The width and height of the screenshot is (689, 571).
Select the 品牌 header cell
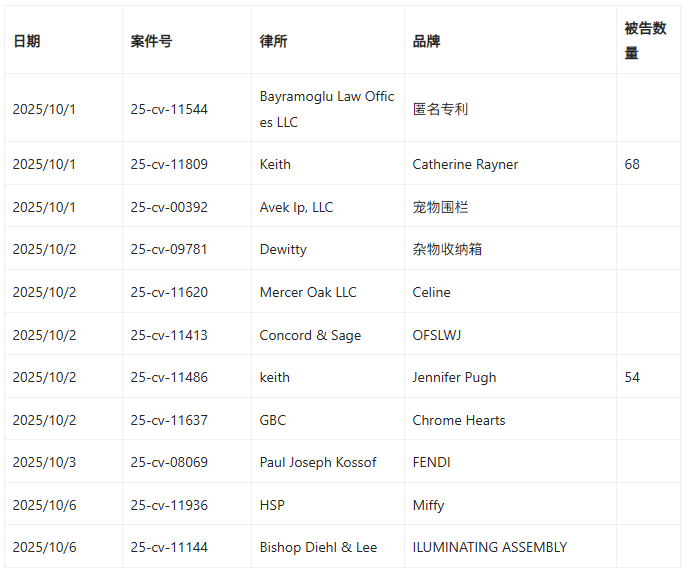click(x=426, y=41)
